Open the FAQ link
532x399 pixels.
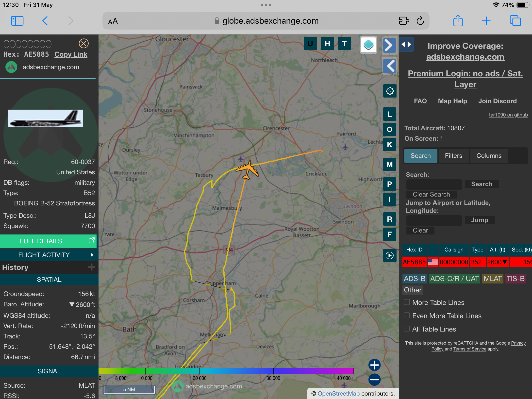[420, 101]
